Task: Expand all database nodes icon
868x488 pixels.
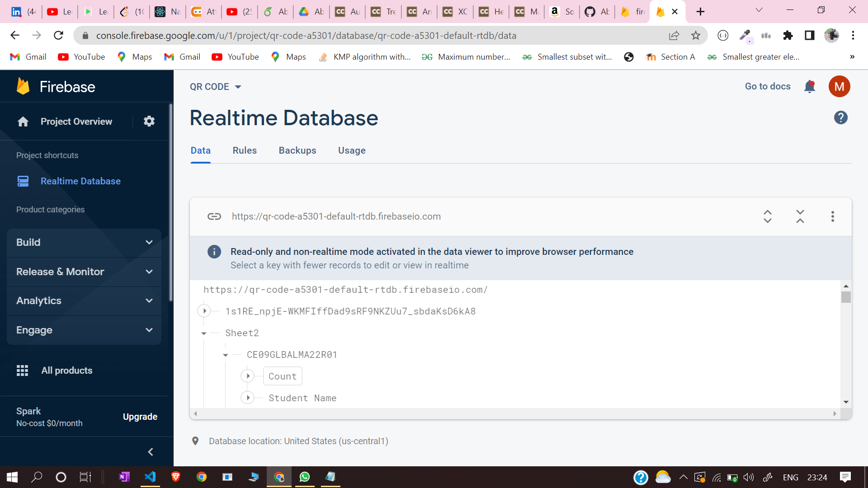Action: 768,216
